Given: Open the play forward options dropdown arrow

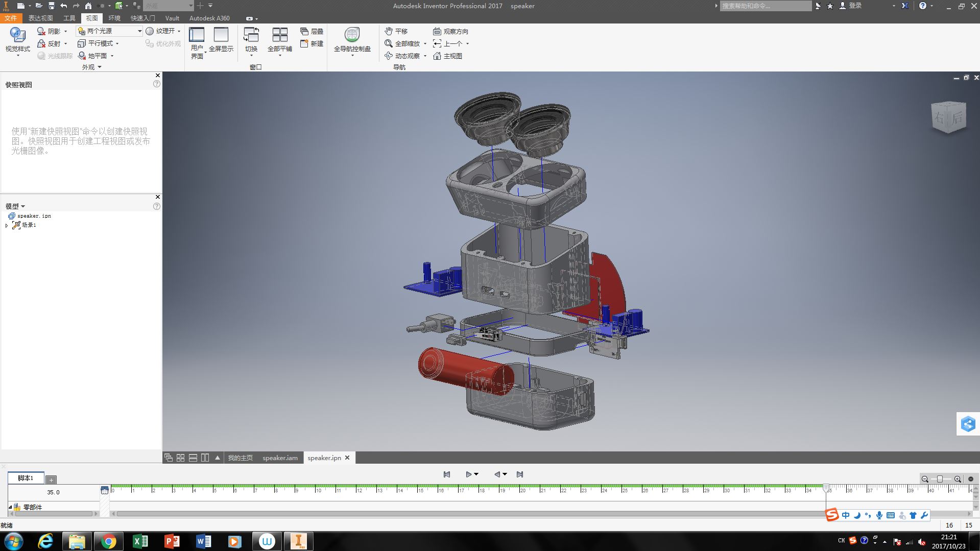Looking at the screenshot, I should coord(476,474).
